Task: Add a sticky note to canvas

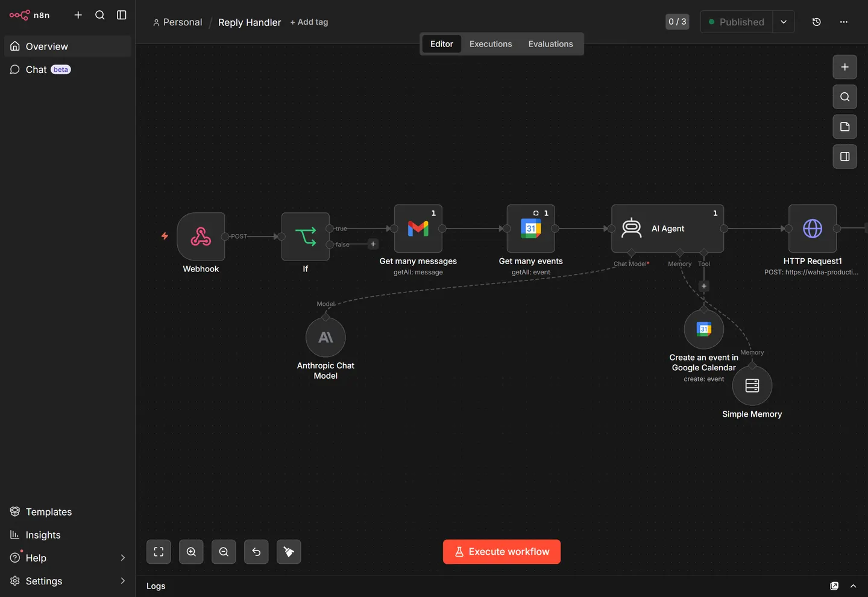Action: click(845, 127)
